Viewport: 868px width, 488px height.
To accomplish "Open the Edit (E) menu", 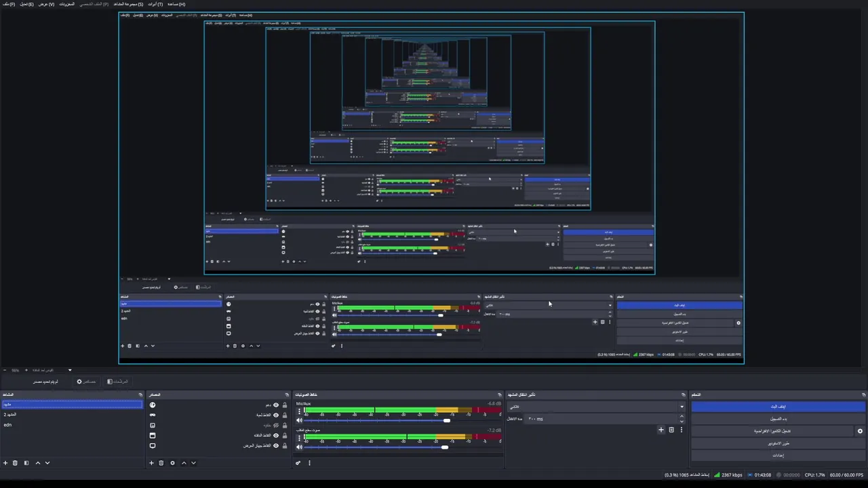I will pos(26,4).
